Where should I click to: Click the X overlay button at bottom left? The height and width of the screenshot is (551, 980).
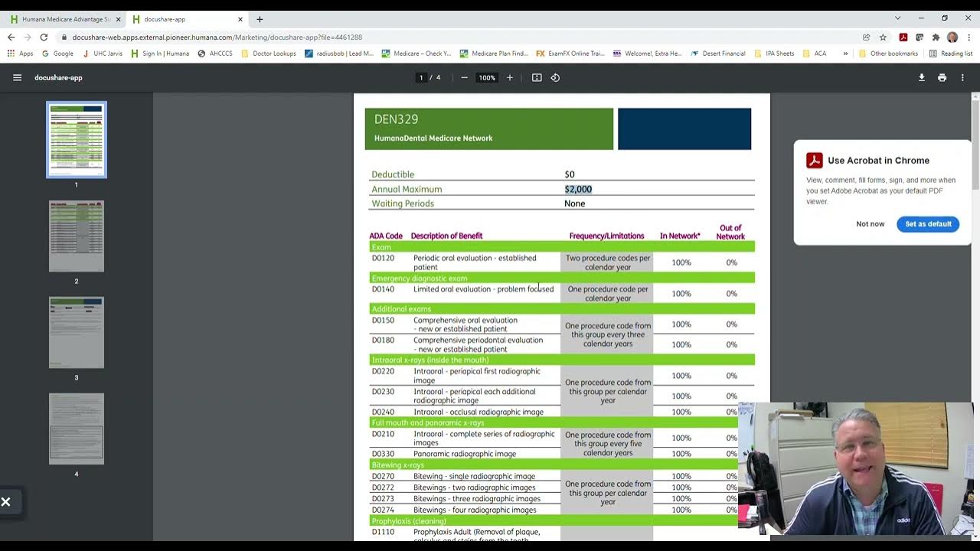pyautogui.click(x=5, y=502)
